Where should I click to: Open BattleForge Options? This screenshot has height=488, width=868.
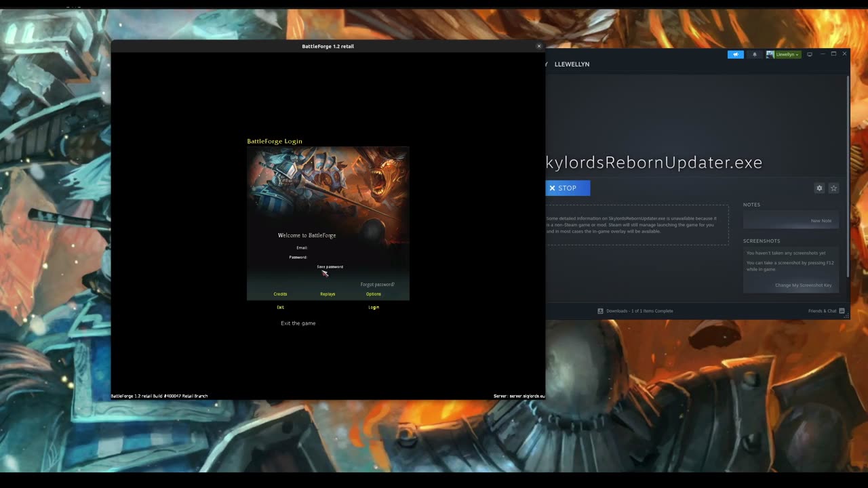click(374, 294)
